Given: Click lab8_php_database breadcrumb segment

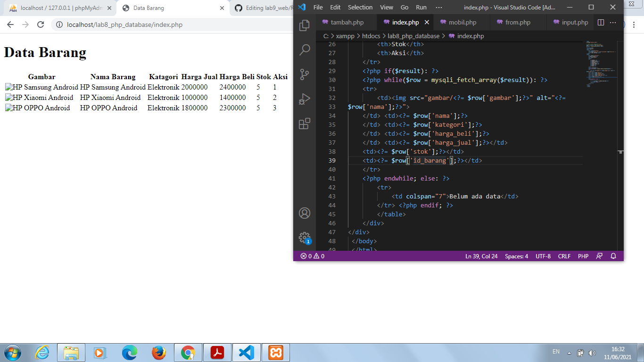Looking at the screenshot, I should pyautogui.click(x=413, y=36).
